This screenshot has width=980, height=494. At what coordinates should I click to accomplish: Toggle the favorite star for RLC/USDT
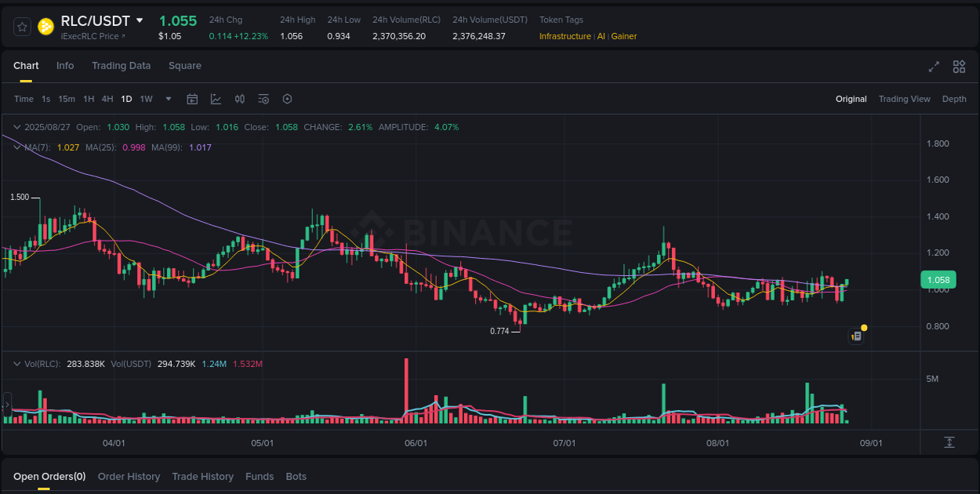coord(21,26)
